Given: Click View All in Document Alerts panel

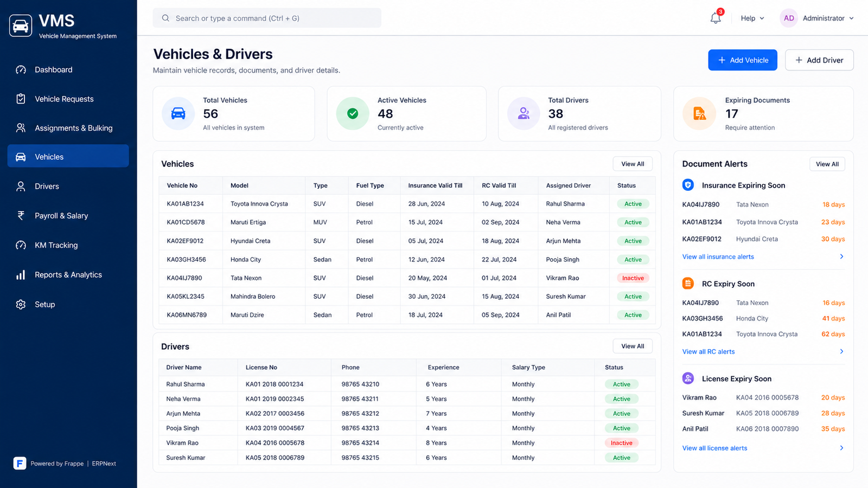Looking at the screenshot, I should click(x=827, y=164).
